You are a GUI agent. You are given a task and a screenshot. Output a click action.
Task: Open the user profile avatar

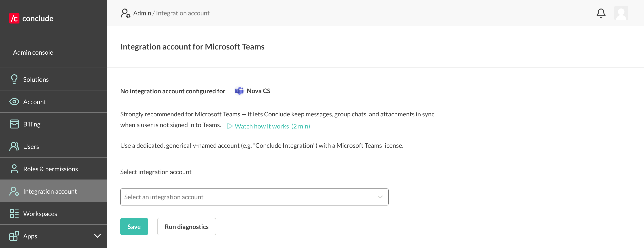[621, 13]
